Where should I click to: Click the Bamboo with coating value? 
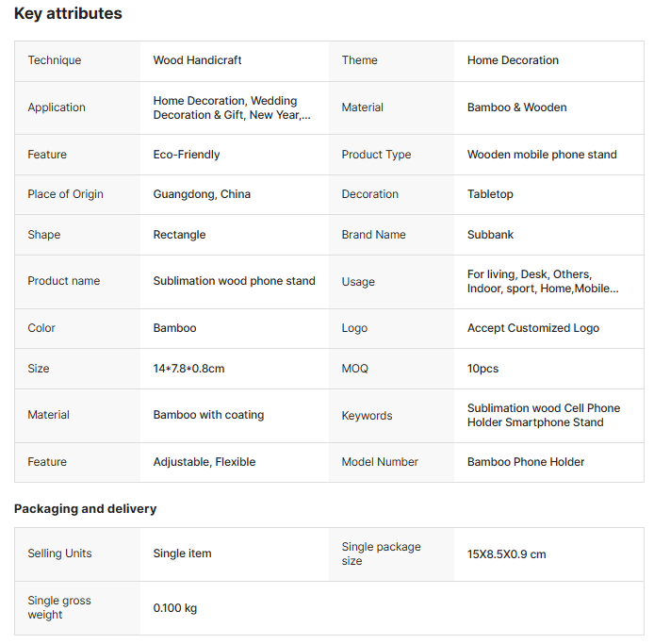pos(208,415)
